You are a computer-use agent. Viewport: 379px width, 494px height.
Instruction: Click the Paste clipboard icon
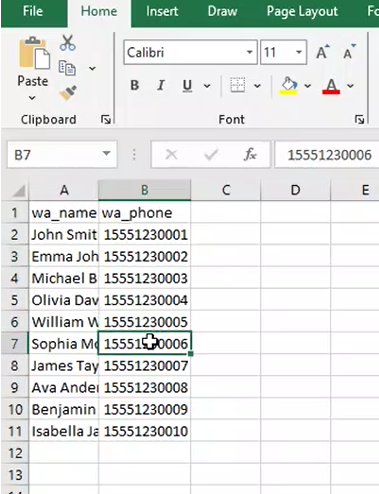tap(34, 53)
